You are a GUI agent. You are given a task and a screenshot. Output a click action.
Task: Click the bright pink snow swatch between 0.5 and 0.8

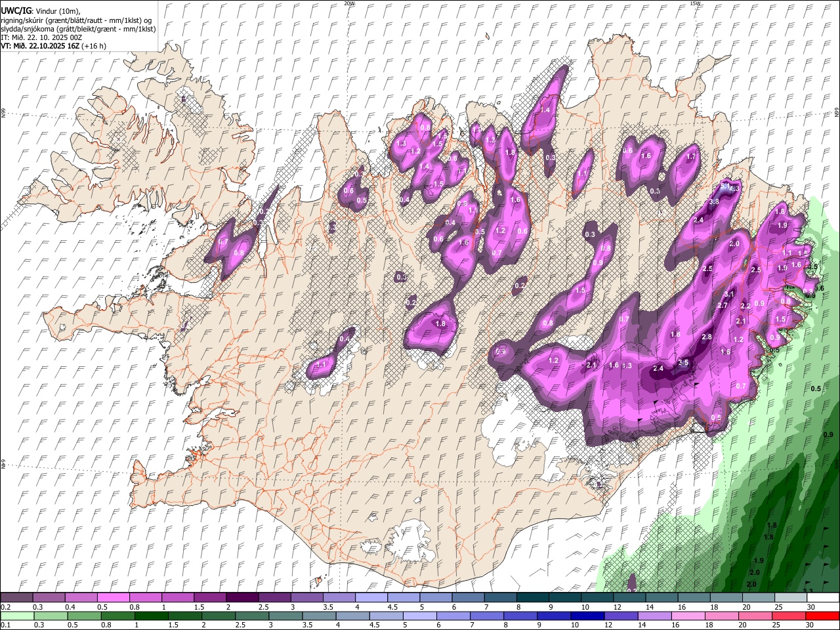pyautogui.click(x=113, y=597)
